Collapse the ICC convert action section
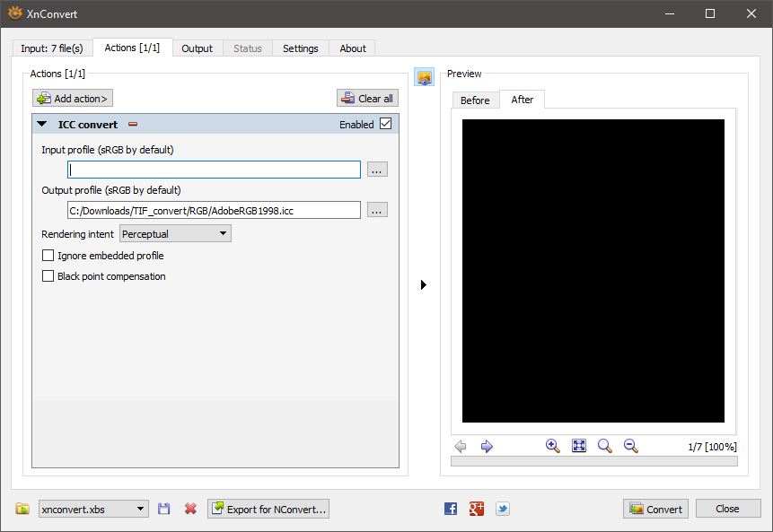The height and width of the screenshot is (532, 773). pyautogui.click(x=42, y=125)
